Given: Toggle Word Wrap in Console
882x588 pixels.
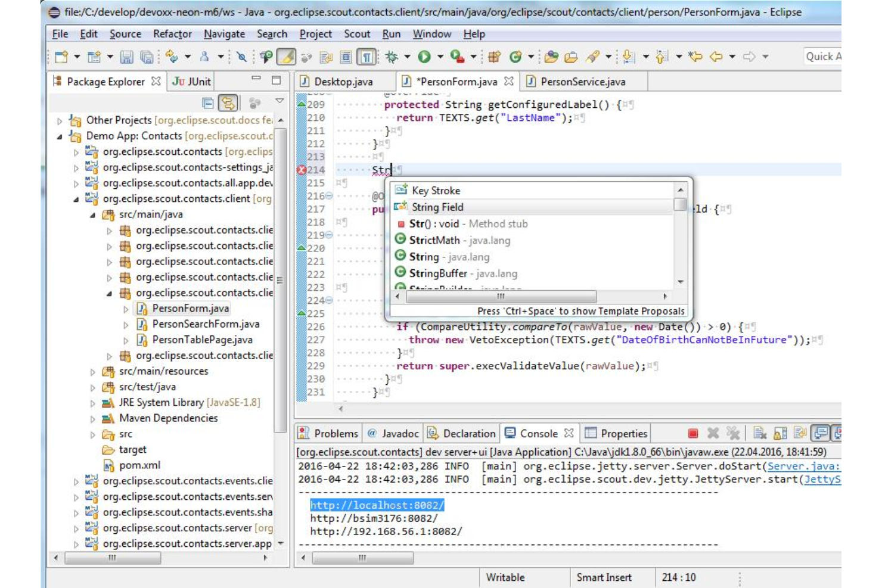Looking at the screenshot, I should (x=800, y=434).
